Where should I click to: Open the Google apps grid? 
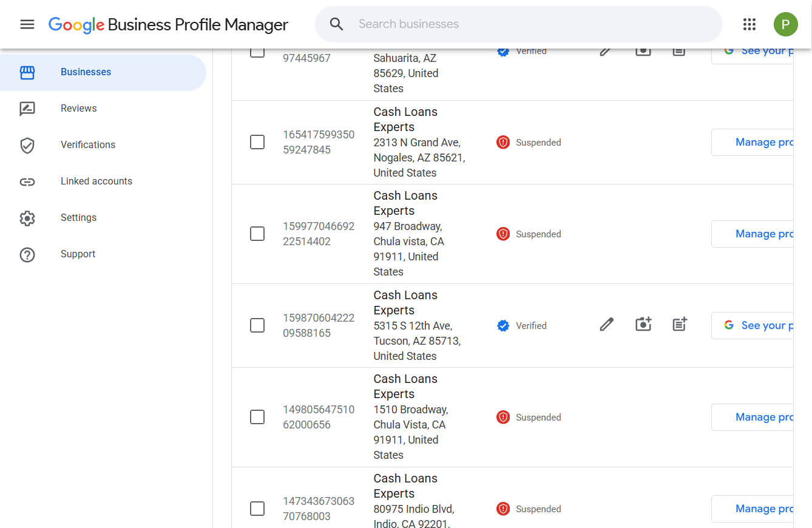pyautogui.click(x=749, y=24)
